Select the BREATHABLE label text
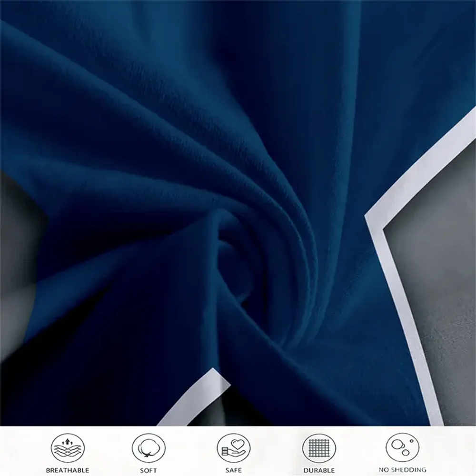The width and height of the screenshot is (476, 476). coord(68,470)
